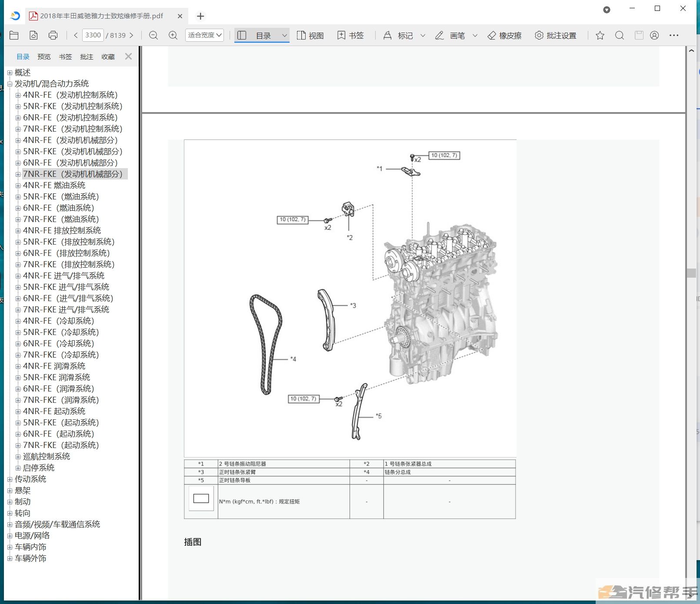
Task: Zoom out with the minus magnifier
Action: [153, 36]
